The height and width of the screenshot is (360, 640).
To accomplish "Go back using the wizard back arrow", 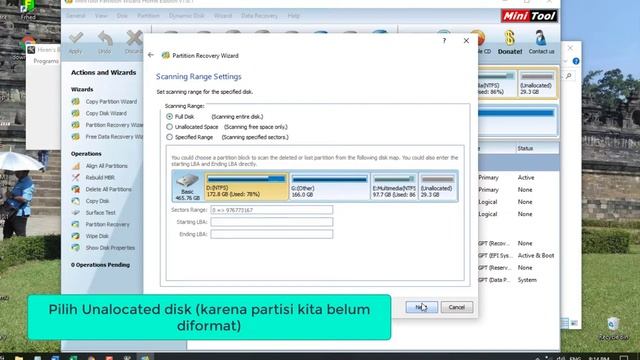I will tap(151, 55).
